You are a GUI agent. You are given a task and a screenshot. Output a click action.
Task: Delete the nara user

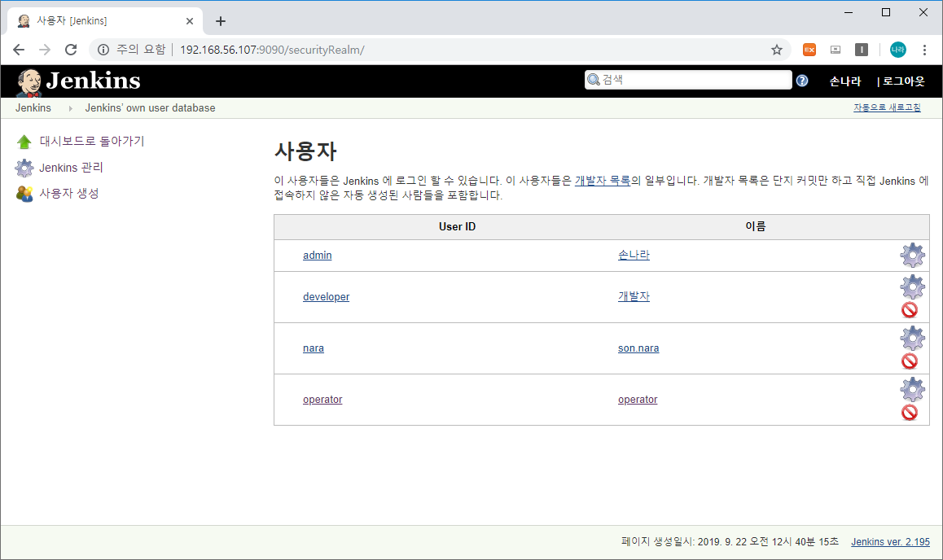[x=910, y=361]
